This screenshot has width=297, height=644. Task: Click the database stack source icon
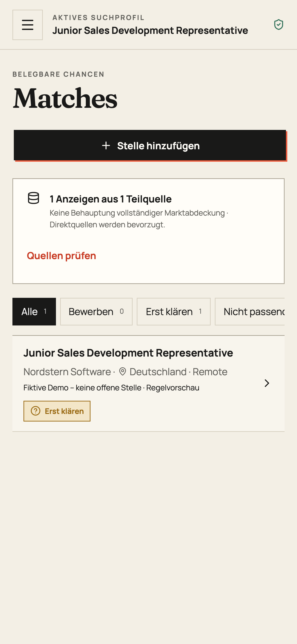34,198
